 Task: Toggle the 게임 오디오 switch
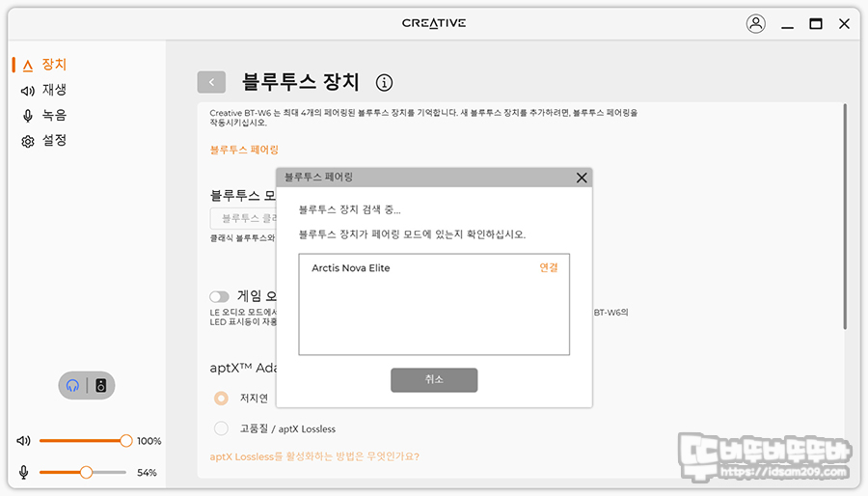click(x=219, y=296)
